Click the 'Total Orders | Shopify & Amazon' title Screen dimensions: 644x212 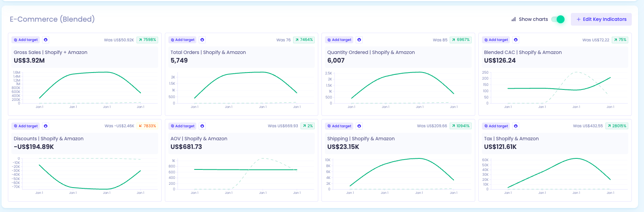[x=208, y=52]
